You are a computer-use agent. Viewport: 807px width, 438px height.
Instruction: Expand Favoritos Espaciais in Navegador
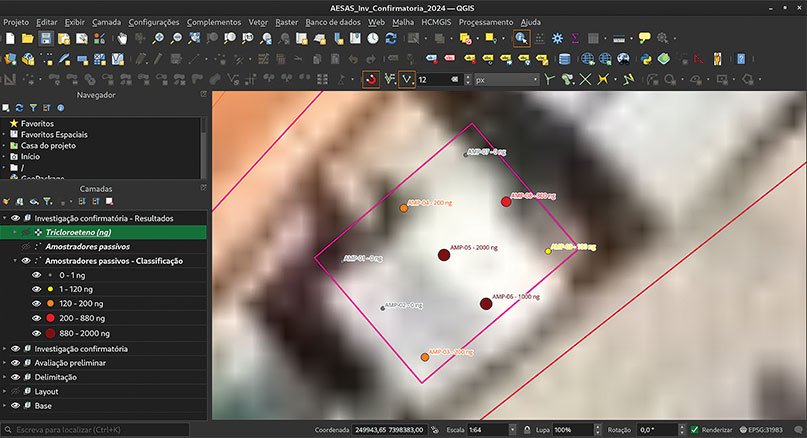pyautogui.click(x=4, y=134)
